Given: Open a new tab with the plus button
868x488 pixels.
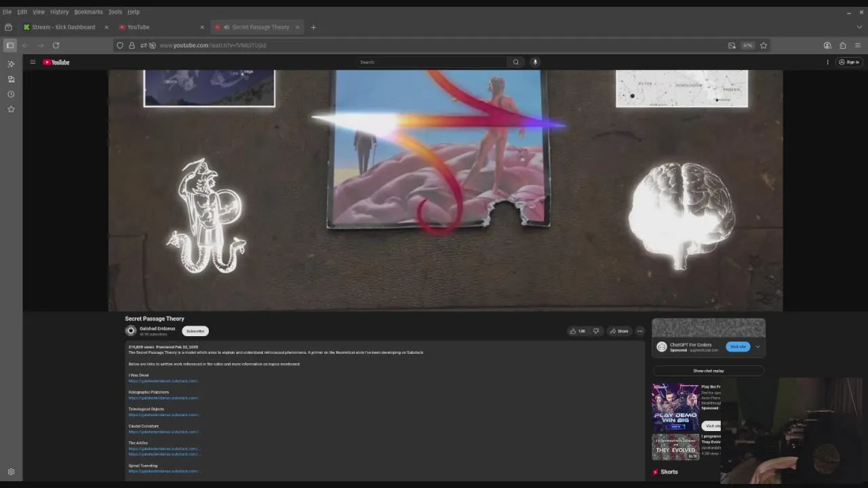Looking at the screenshot, I should tap(313, 27).
